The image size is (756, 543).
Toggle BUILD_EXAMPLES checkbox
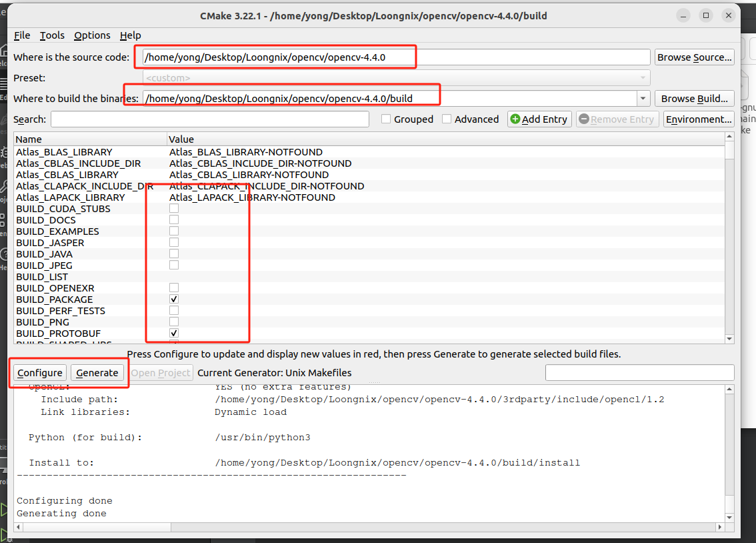[x=174, y=231]
